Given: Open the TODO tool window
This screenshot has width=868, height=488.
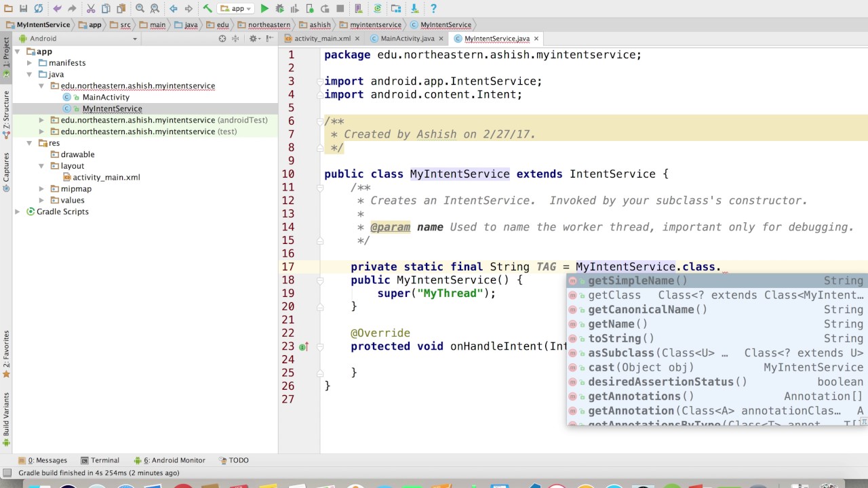Looking at the screenshot, I should (234, 460).
